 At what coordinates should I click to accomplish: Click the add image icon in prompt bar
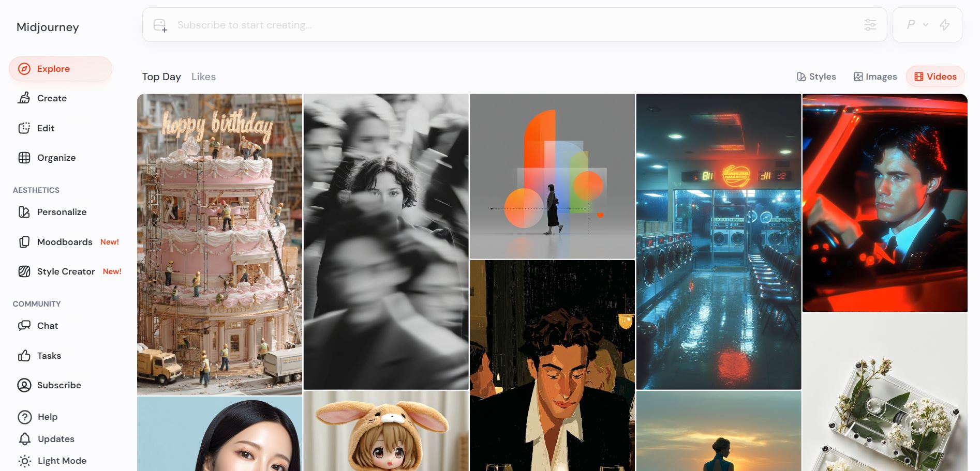pos(160,25)
